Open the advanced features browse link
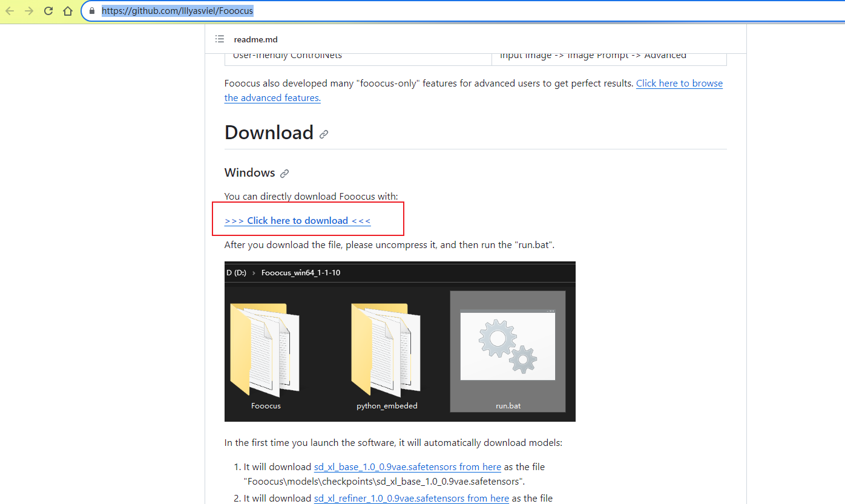This screenshot has height=504, width=845. [x=679, y=83]
